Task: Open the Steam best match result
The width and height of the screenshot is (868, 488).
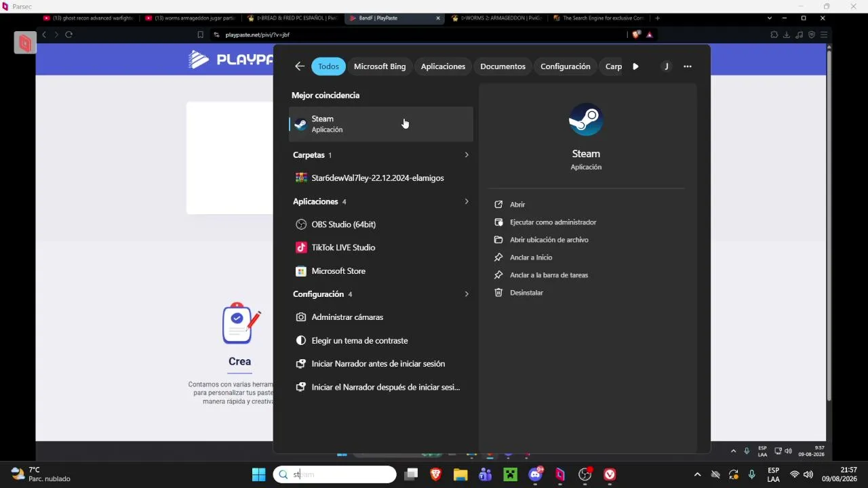Action: (380, 124)
